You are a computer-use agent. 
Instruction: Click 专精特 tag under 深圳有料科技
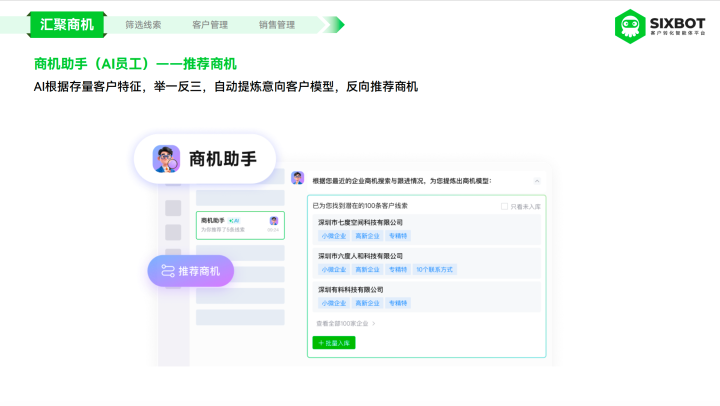[x=398, y=303]
